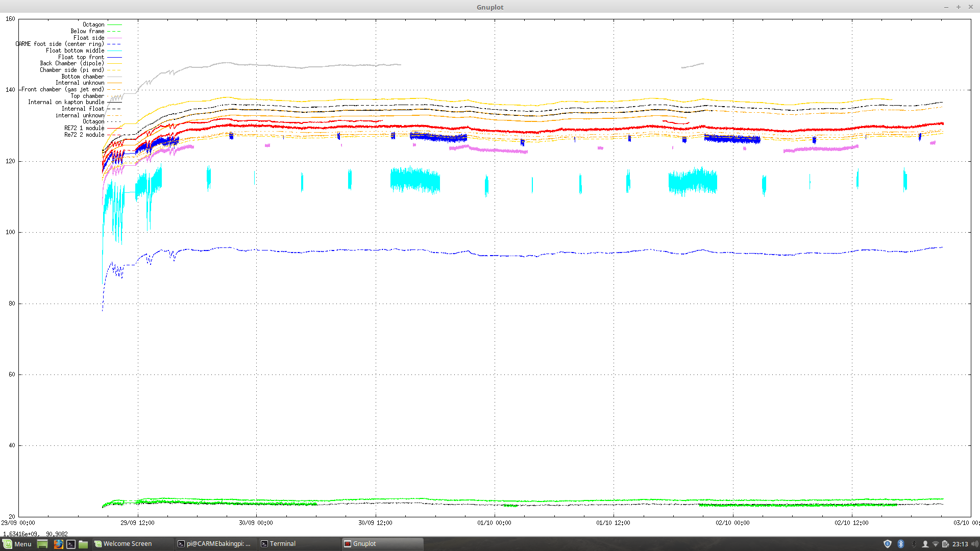Click the battery power tray icon

click(x=945, y=544)
